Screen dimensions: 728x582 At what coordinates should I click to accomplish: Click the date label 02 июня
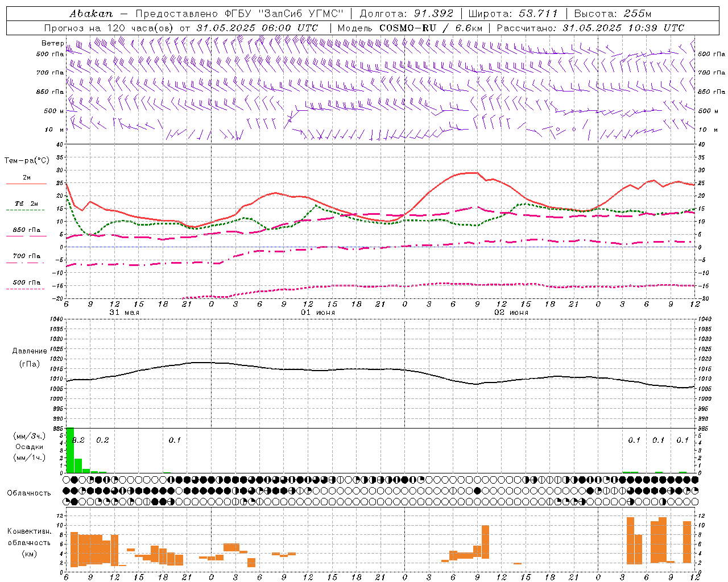(x=511, y=313)
